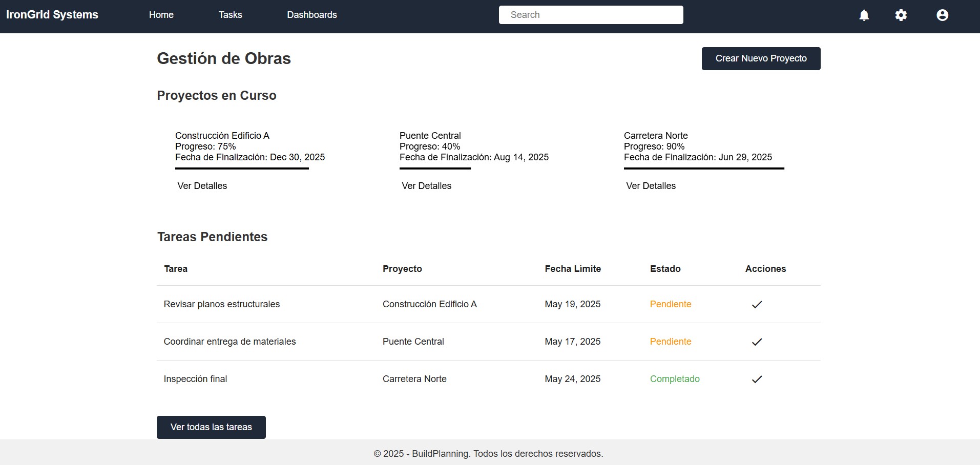The width and height of the screenshot is (980, 465).
Task: Click checkmark for Coordinar entrega de materiales
Action: coord(757,342)
